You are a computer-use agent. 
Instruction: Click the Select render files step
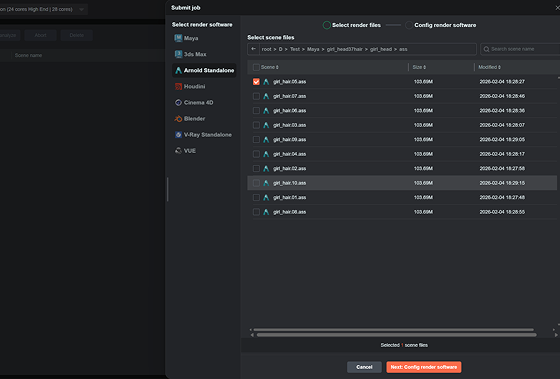pyautogui.click(x=352, y=25)
